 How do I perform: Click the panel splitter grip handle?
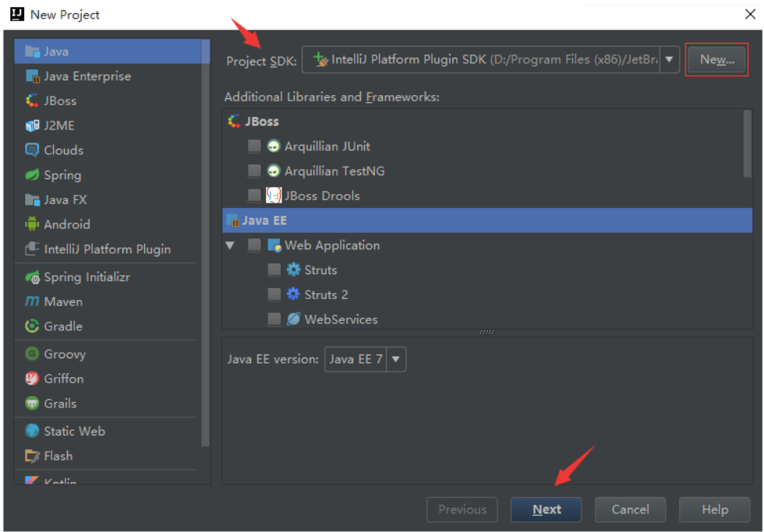486,333
